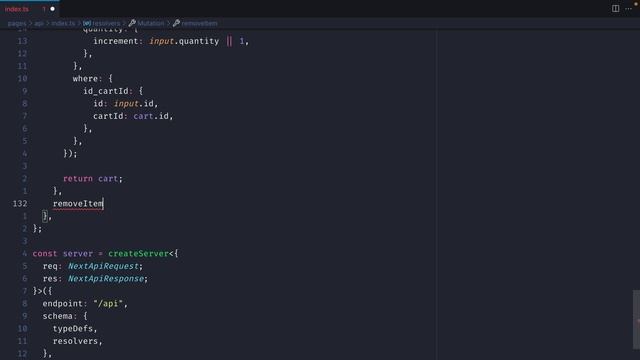Click the 'id_cartId: {' code line
The height and width of the screenshot is (360, 640).
(113, 91)
